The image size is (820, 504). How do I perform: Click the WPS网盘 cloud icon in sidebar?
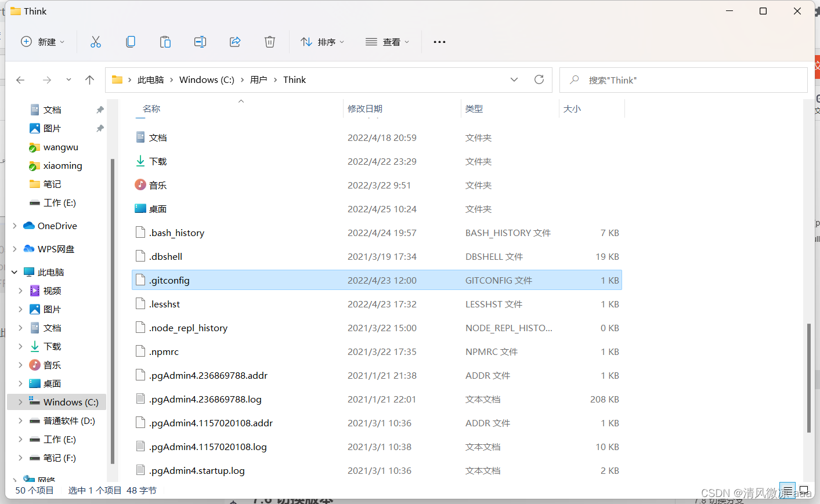29,249
